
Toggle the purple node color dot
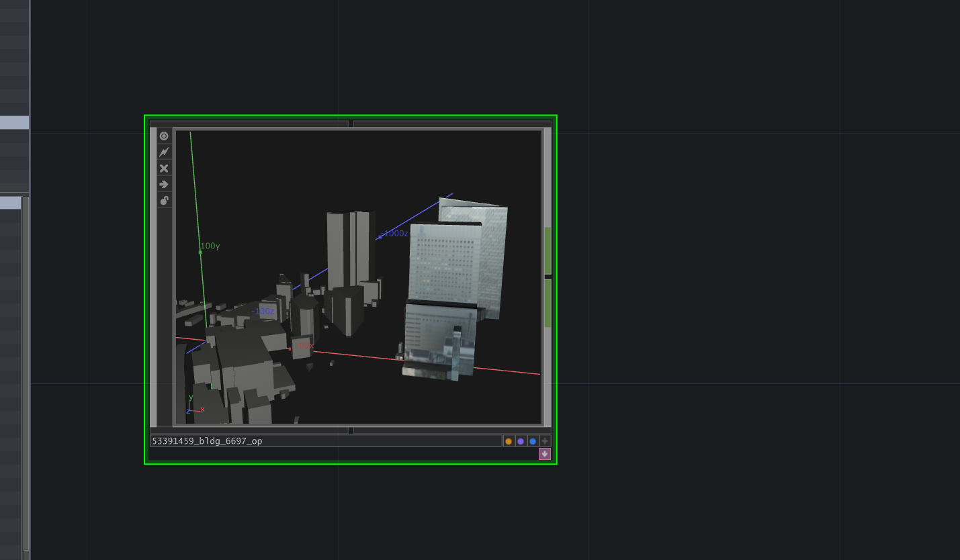click(521, 440)
